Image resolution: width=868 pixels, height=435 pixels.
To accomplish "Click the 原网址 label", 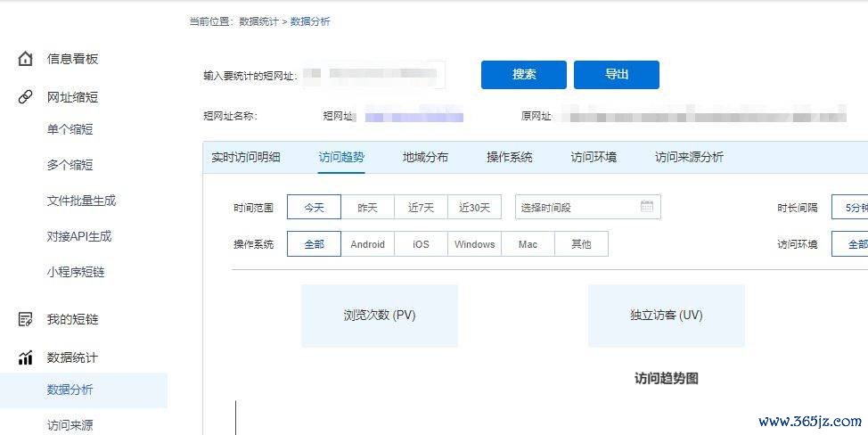I will [536, 117].
